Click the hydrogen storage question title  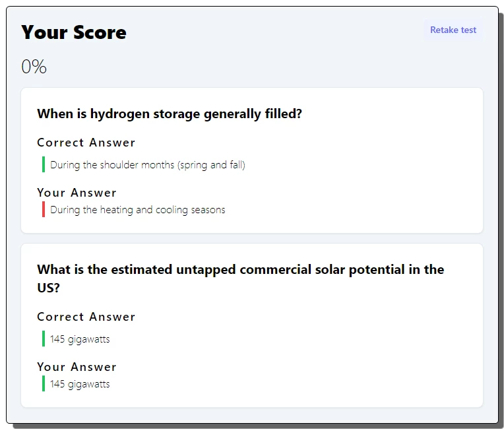click(170, 114)
